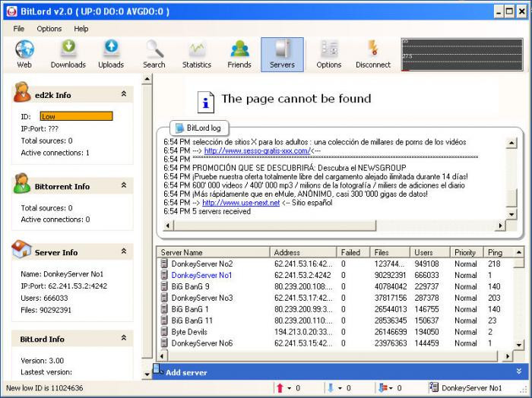Open the www.use-next.net link
The image size is (532, 398).
[241, 203]
